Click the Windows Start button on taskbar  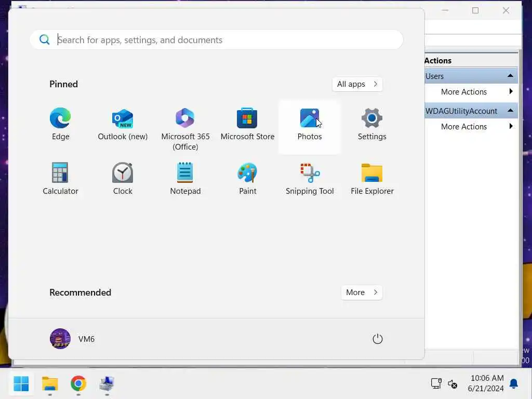[21, 384]
